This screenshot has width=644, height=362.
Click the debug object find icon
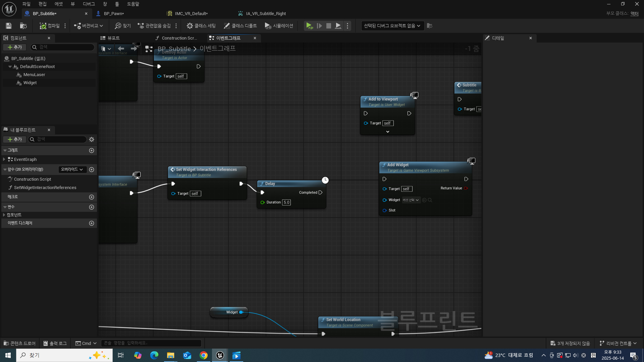coord(430,26)
